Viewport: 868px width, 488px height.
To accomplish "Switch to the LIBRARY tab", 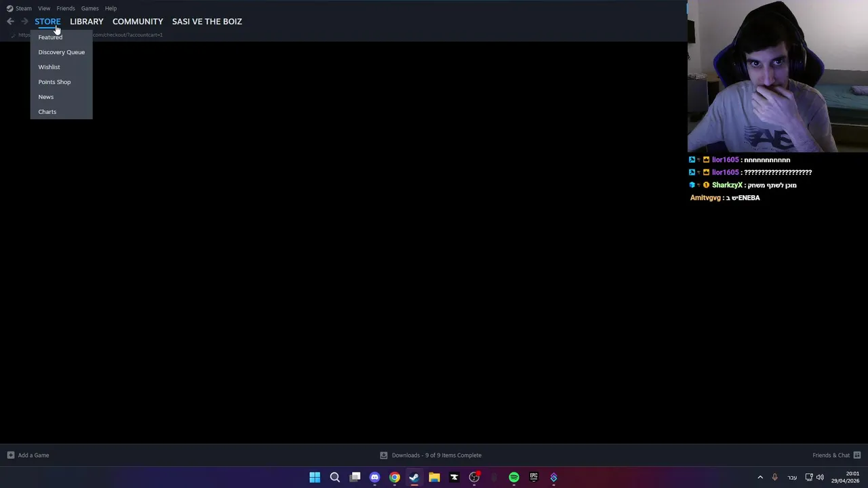I will [x=87, y=22].
